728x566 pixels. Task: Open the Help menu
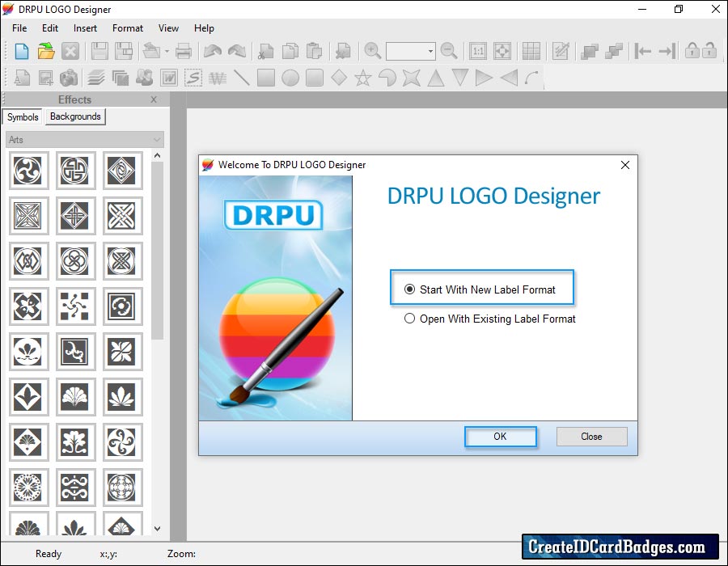click(x=205, y=28)
